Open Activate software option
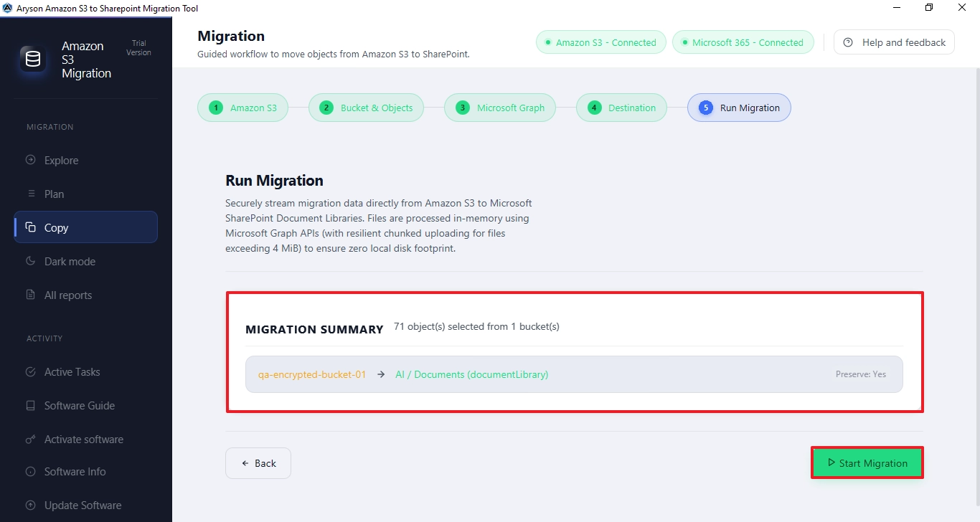This screenshot has height=522, width=980. click(x=86, y=440)
